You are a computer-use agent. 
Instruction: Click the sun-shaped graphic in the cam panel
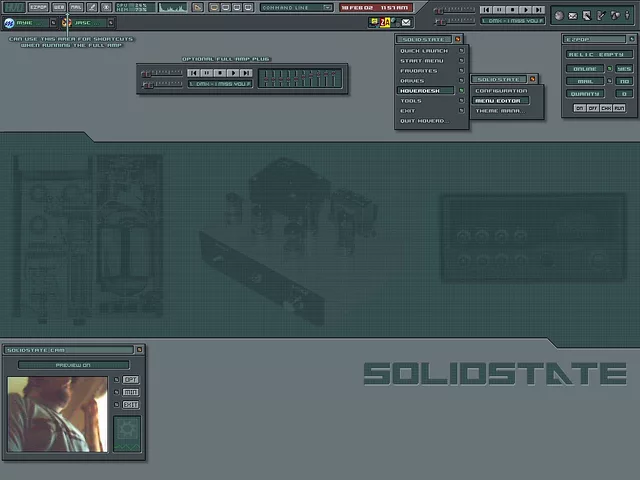(x=127, y=430)
